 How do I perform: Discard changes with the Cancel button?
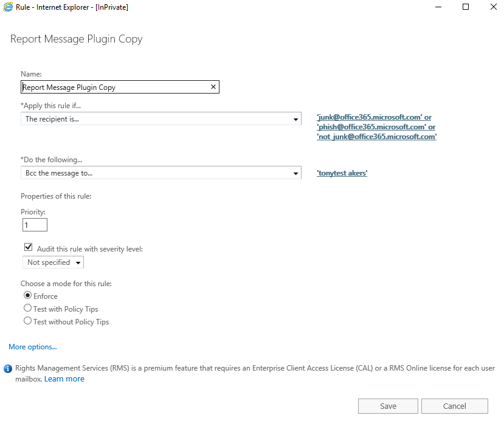[x=455, y=406]
